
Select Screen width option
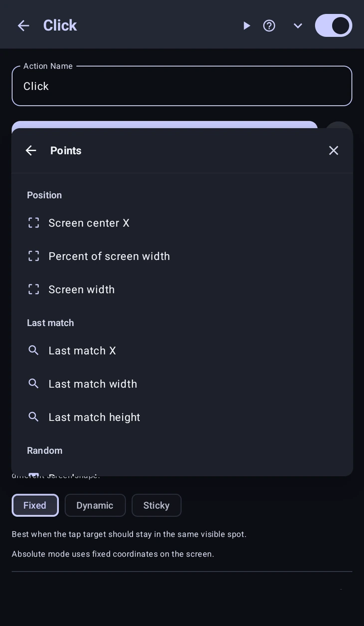pyautogui.click(x=182, y=289)
